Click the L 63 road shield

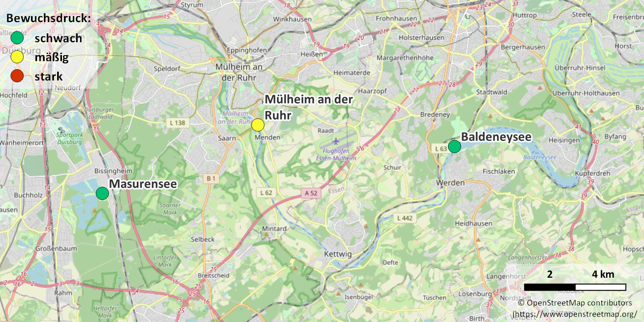coord(440,149)
